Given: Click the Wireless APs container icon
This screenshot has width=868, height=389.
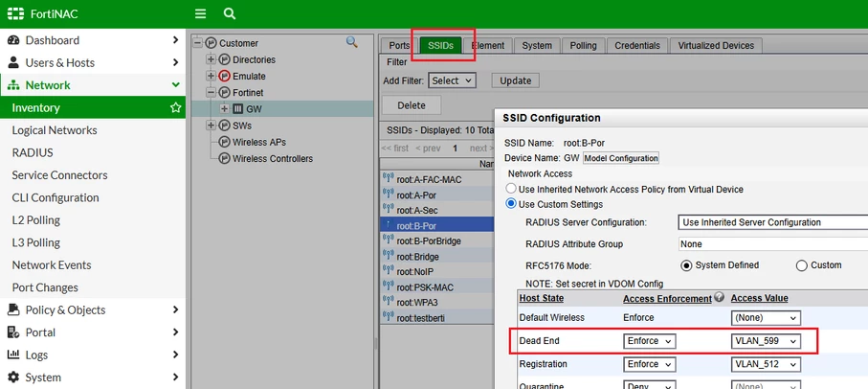Looking at the screenshot, I should pos(224,142).
